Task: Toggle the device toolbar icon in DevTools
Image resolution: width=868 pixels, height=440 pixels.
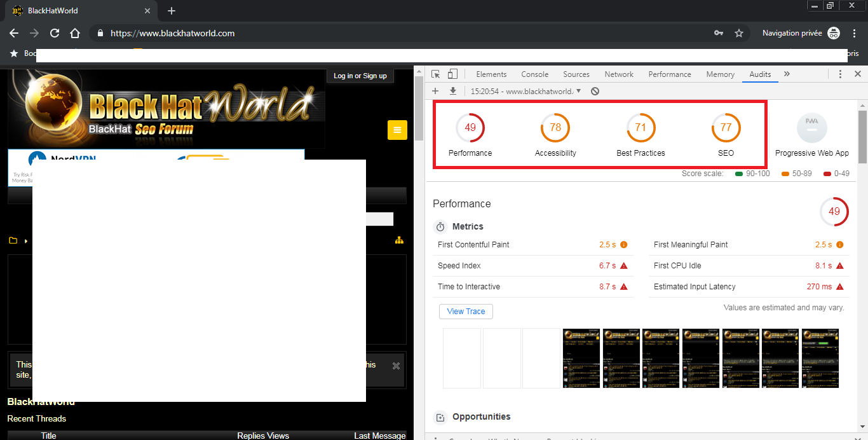Action: tap(452, 74)
